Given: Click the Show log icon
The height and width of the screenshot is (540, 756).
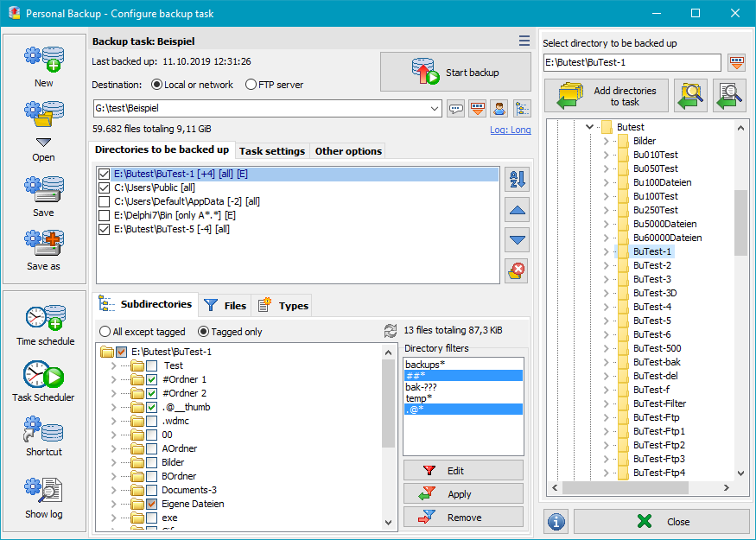Looking at the screenshot, I should tap(43, 496).
